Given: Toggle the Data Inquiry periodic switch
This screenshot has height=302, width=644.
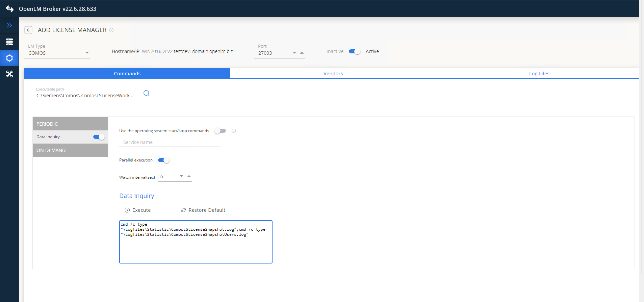Looking at the screenshot, I should (99, 137).
